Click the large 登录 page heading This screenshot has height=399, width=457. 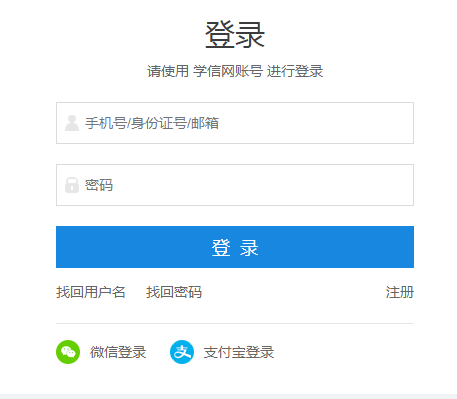tap(235, 35)
